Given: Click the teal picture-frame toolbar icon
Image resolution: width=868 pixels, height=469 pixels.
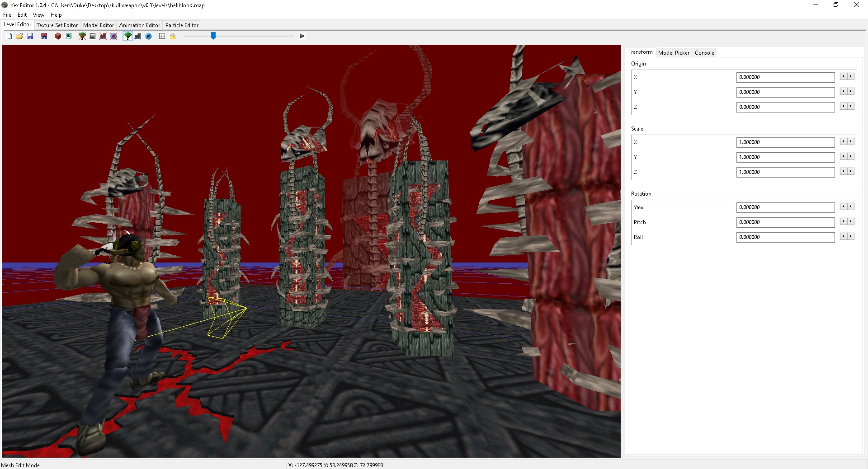Looking at the screenshot, I should click(x=69, y=36).
